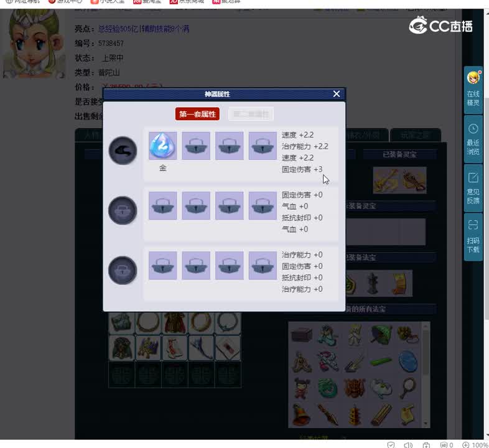Viewport: 489px width, 448px height.
Task: Click the 固定伤害 +3 attribute text
Action: pyautogui.click(x=302, y=169)
